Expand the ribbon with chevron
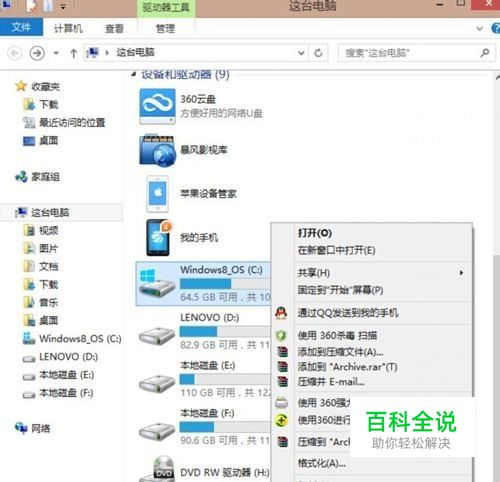 [480, 29]
